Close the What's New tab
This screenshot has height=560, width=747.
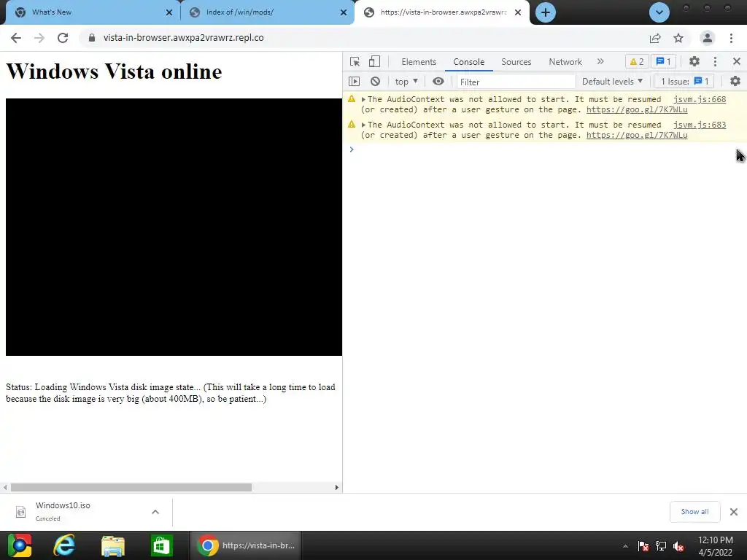click(169, 12)
